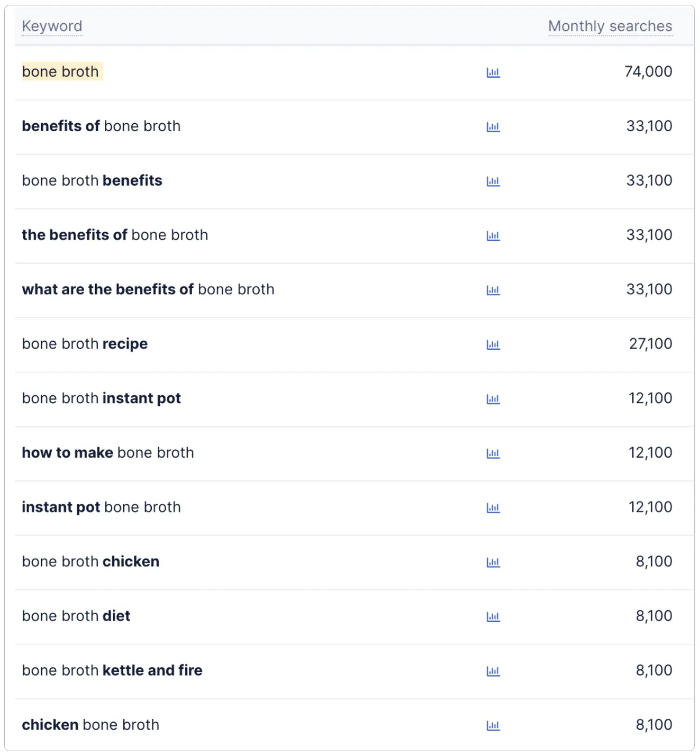Select the chicken bone broth keyword row
Image resolution: width=700 pixels, height=756 pixels.
(90, 725)
